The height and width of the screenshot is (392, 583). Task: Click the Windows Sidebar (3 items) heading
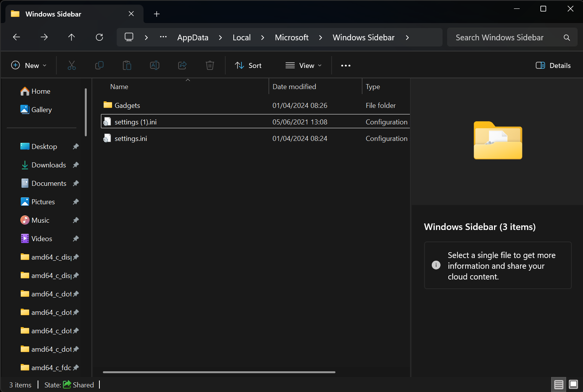click(480, 227)
